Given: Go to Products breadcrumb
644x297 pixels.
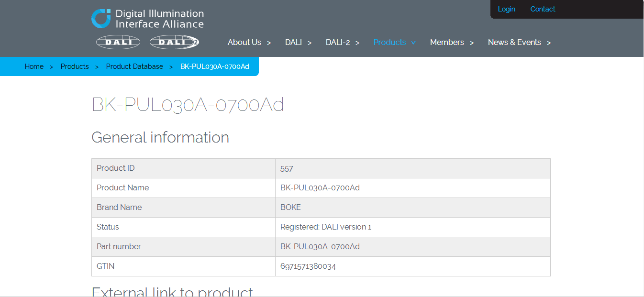Looking at the screenshot, I should pyautogui.click(x=75, y=66).
